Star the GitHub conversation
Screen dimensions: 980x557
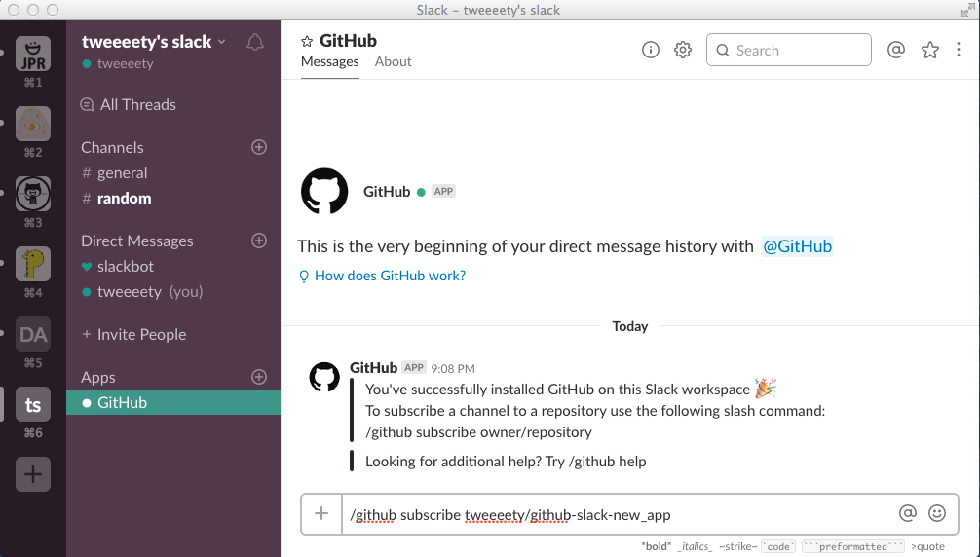point(307,41)
